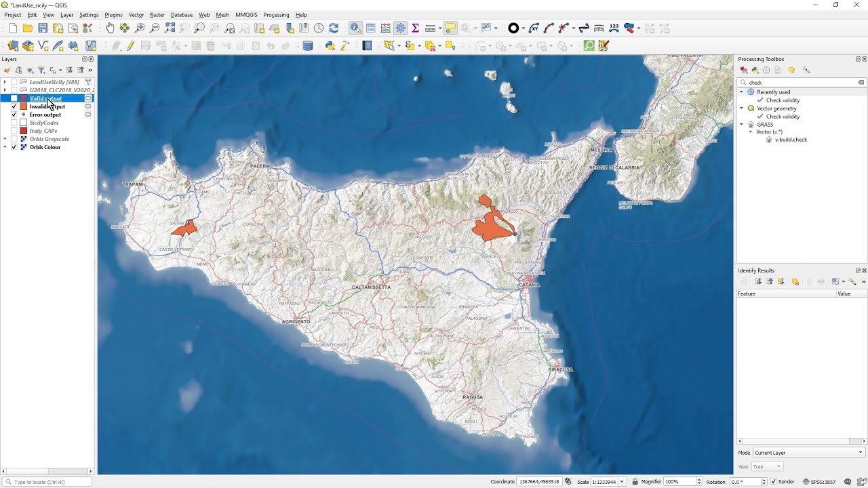This screenshot has height=488, width=868.
Task: Open the Python console icon
Action: tap(330, 46)
